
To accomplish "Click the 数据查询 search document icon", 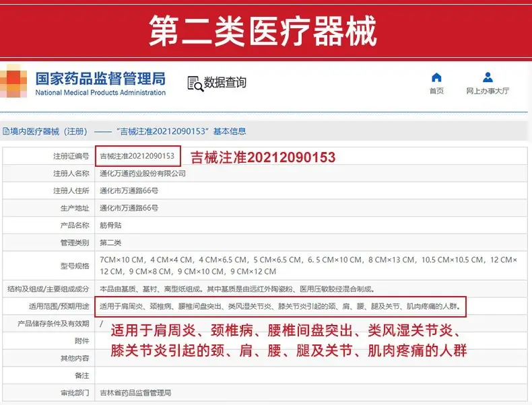I will (195, 83).
